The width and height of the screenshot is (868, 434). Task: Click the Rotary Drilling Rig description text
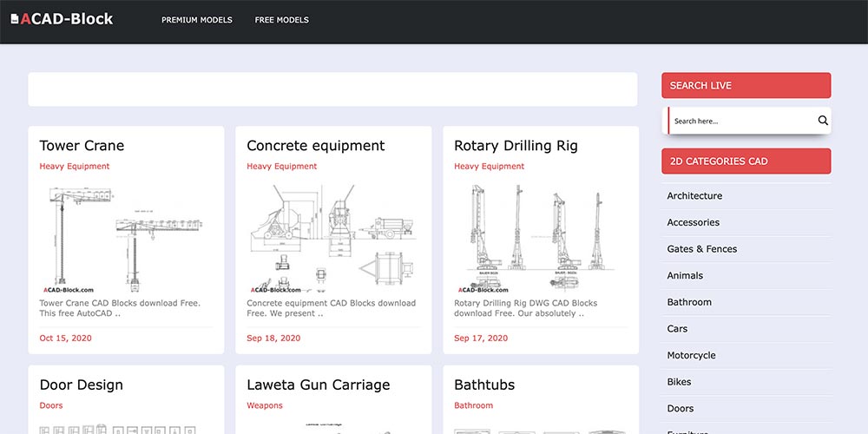tap(526, 308)
